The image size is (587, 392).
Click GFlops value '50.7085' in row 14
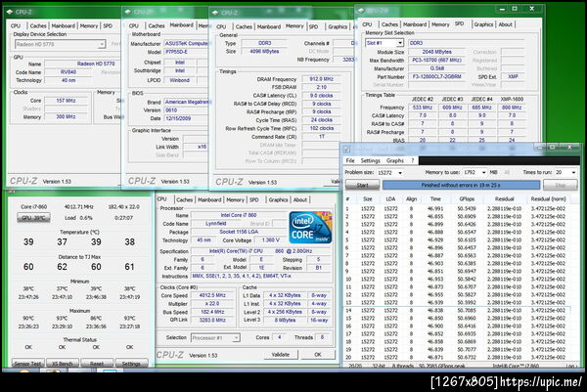(x=467, y=311)
